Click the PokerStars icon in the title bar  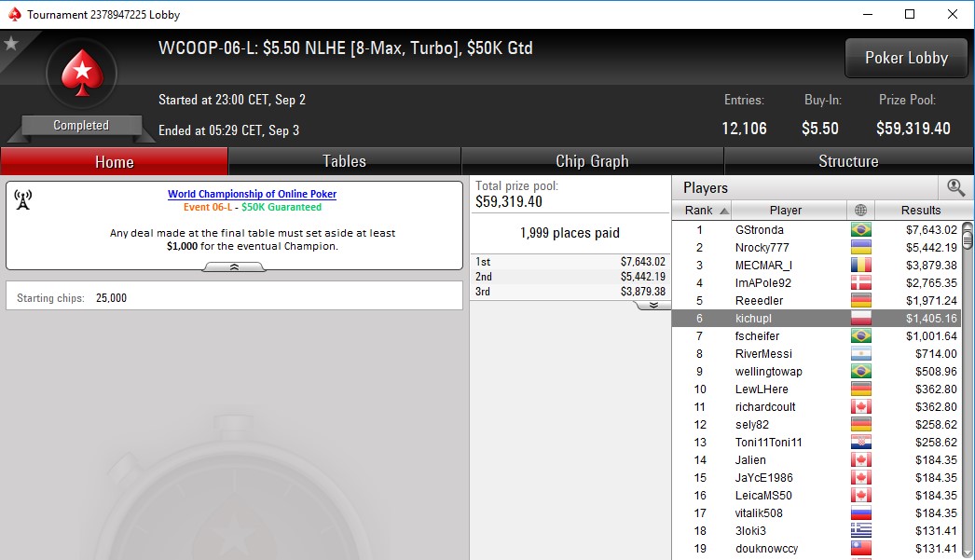[x=14, y=14]
